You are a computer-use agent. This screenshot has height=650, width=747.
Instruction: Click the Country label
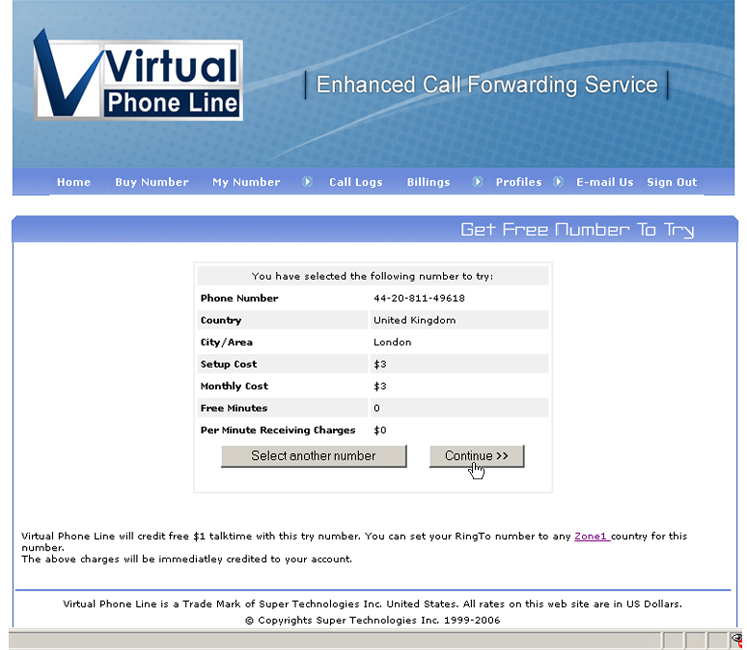point(221,320)
